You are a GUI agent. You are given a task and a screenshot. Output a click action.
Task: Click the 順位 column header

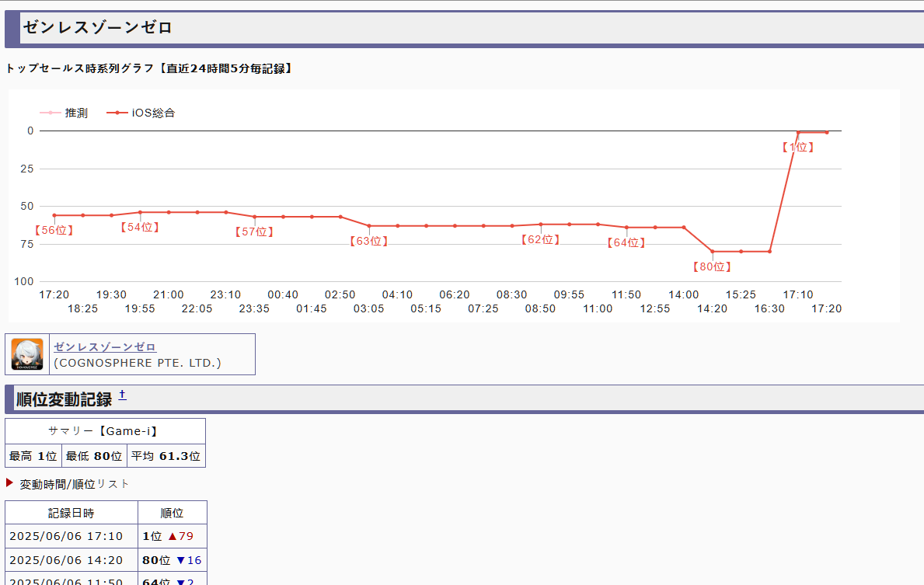(172, 513)
